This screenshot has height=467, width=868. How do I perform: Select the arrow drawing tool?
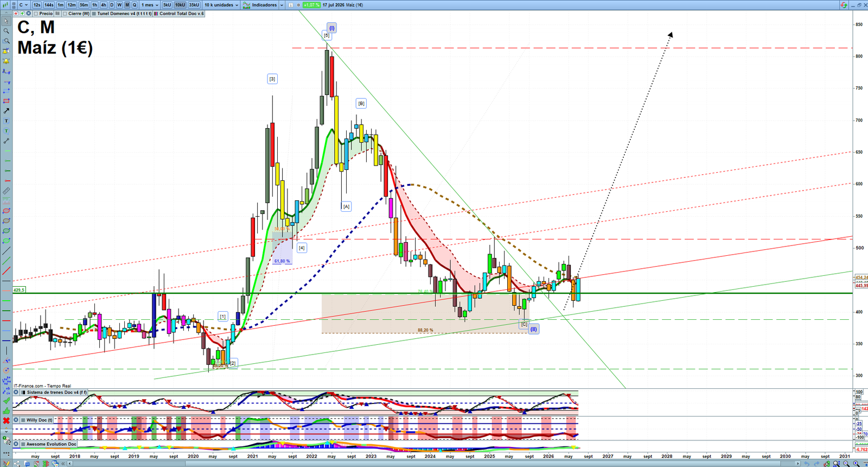[7, 111]
